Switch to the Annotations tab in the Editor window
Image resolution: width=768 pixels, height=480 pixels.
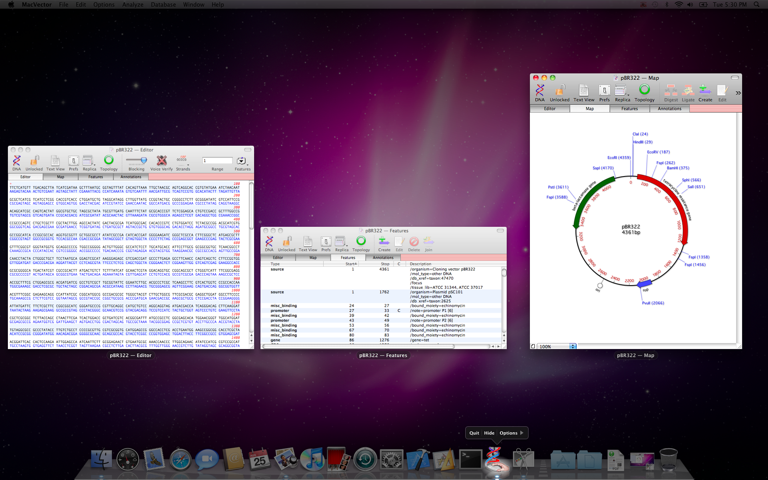coord(131,177)
